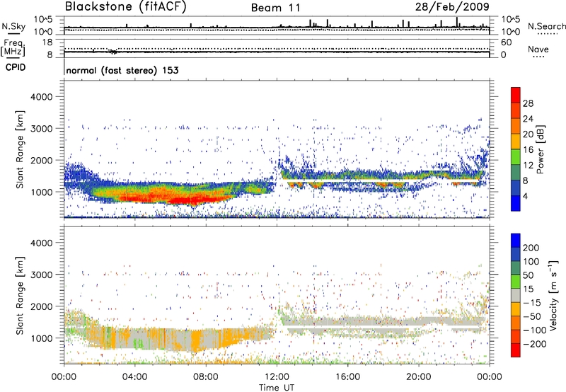Viewport: 566px width, 392px height.
Task: Click the '60' Nave axis tick label
Action: coord(507,42)
